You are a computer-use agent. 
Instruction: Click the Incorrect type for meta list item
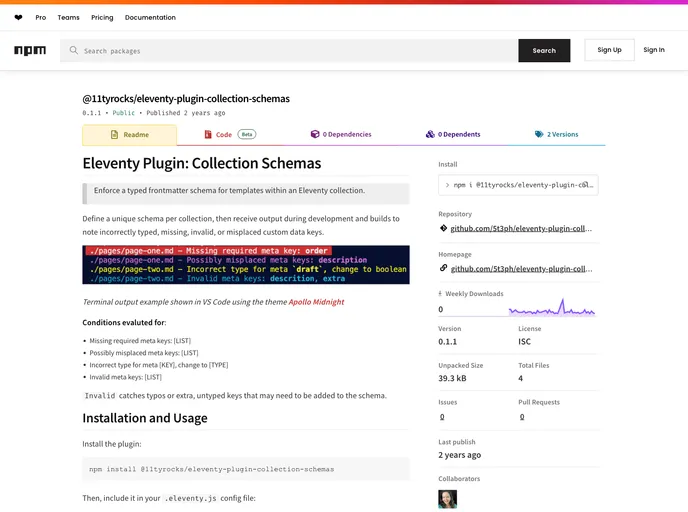[159, 365]
